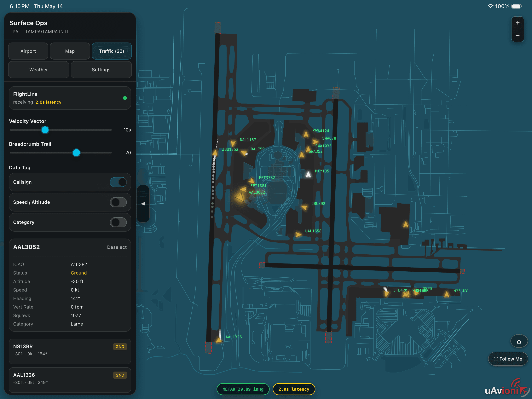Collapse the side panel with arrow handle
This screenshot has width=532, height=399.
click(143, 204)
